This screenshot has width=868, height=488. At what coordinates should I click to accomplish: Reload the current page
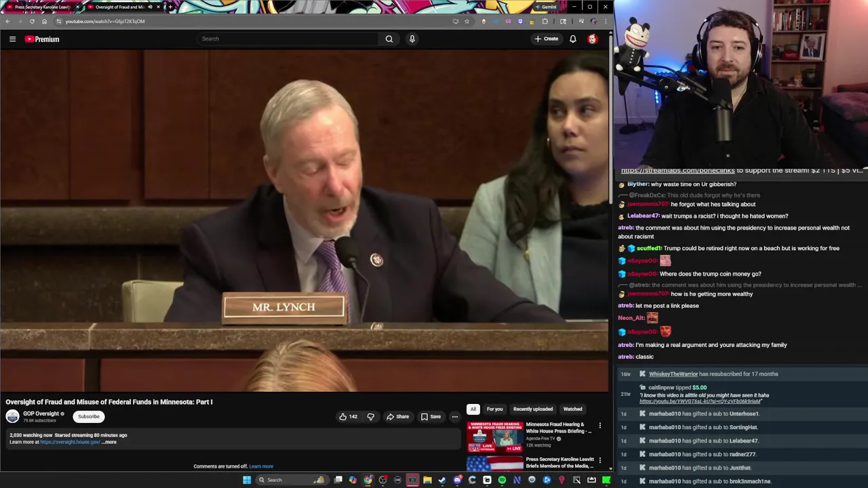pyautogui.click(x=32, y=21)
